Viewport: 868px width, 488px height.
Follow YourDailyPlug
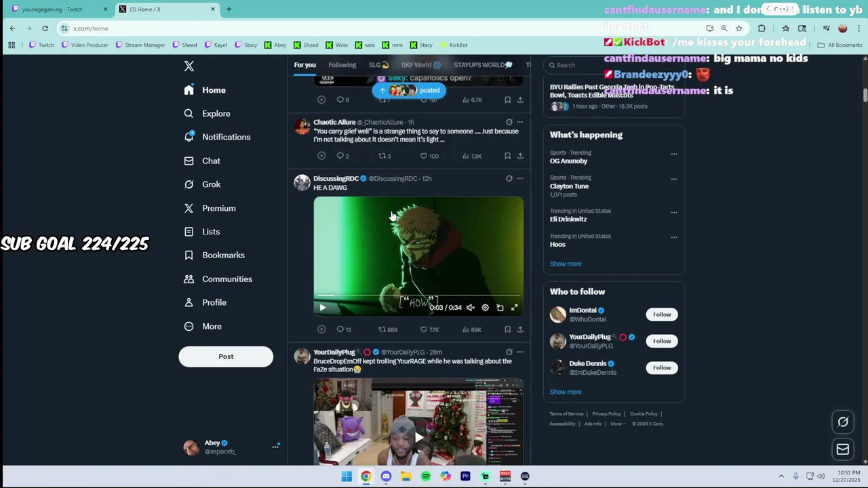click(662, 341)
